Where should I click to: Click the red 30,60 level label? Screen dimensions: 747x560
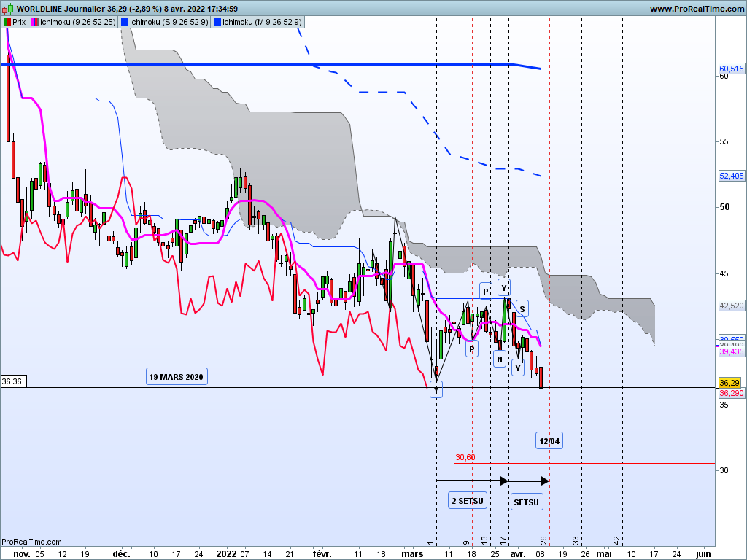[x=465, y=457]
